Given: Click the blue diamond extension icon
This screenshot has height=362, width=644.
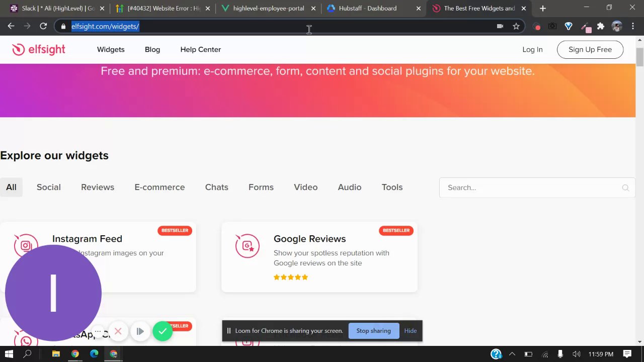Looking at the screenshot, I should pos(569,26).
